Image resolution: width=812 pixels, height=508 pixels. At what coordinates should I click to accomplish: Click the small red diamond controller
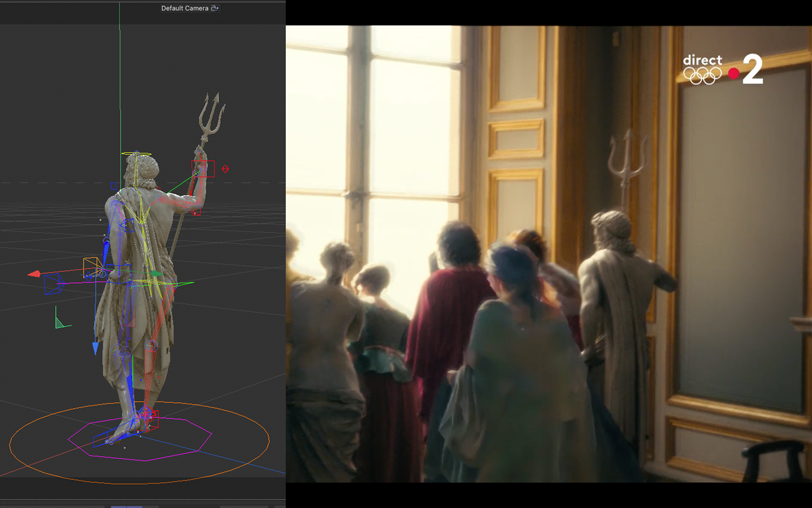pyautogui.click(x=225, y=169)
